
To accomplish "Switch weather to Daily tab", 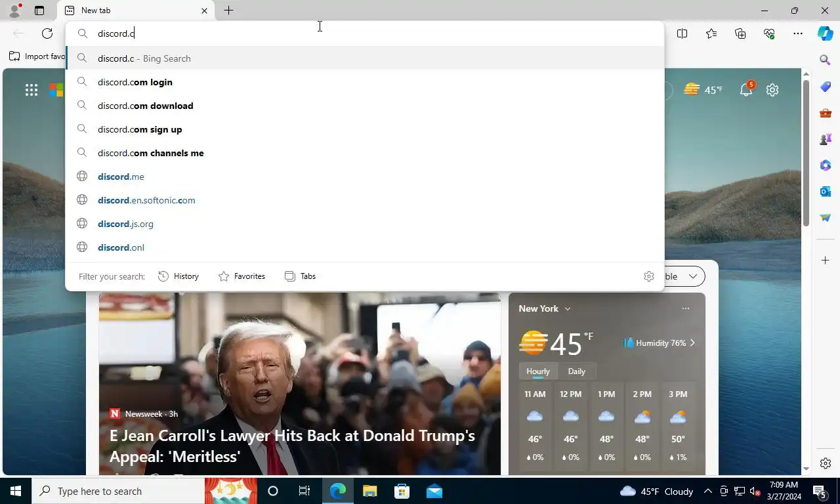I will 577,371.
